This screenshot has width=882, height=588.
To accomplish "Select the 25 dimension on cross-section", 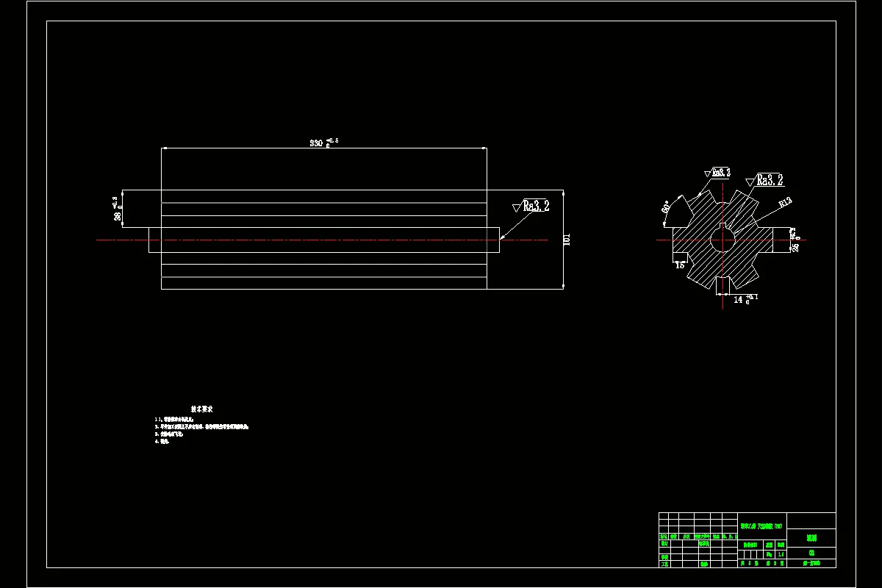I will [x=795, y=240].
